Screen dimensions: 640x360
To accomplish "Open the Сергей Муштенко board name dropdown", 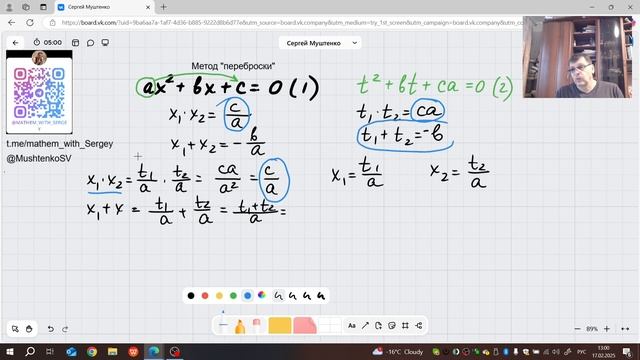I will coord(320,43).
